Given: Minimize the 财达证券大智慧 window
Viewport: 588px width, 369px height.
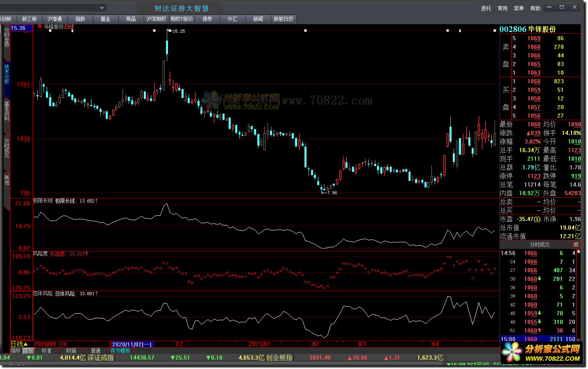Looking at the screenshot, I should [x=549, y=7].
